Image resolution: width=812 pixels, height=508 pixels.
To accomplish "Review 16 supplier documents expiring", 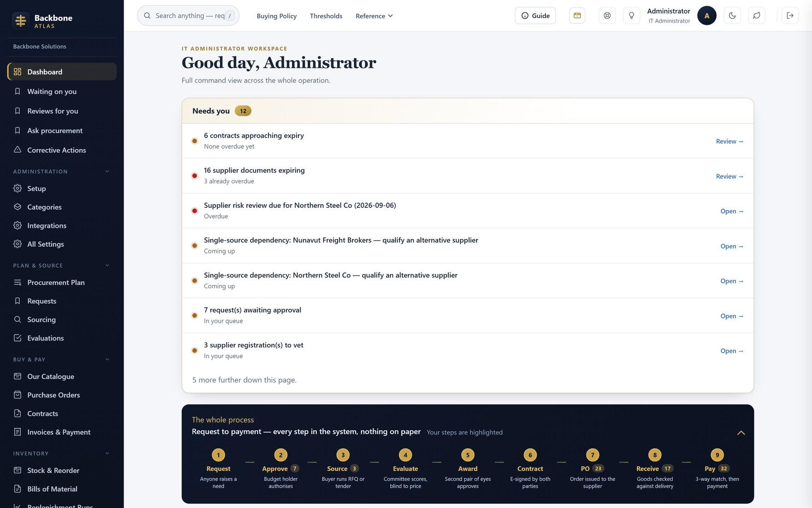I will click(729, 176).
